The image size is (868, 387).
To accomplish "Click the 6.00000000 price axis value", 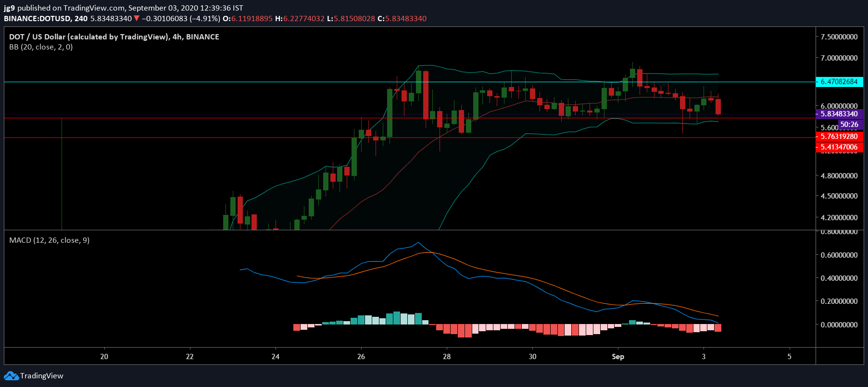I will coord(839,106).
